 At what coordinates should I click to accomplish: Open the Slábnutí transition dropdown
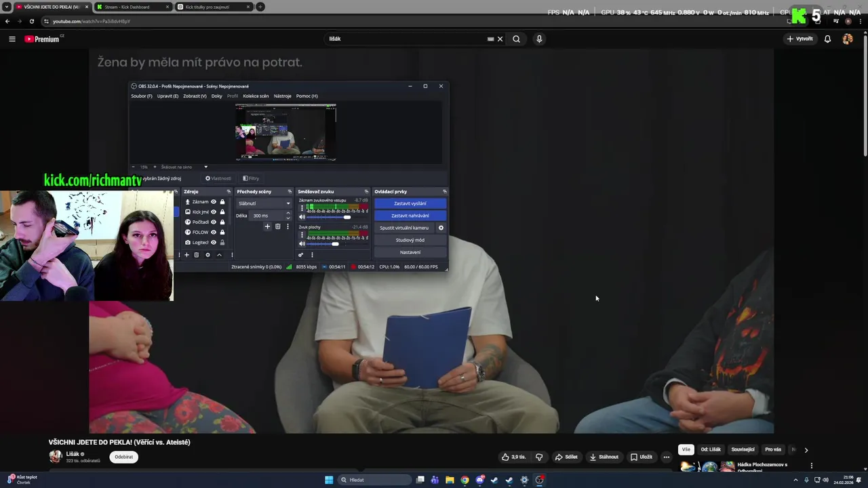[264, 203]
